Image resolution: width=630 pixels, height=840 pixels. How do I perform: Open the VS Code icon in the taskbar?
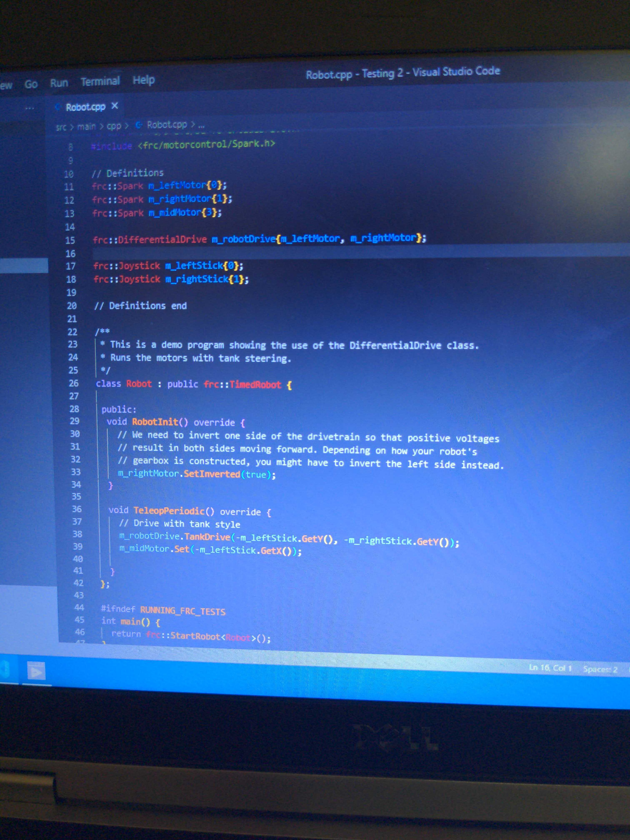5,670
